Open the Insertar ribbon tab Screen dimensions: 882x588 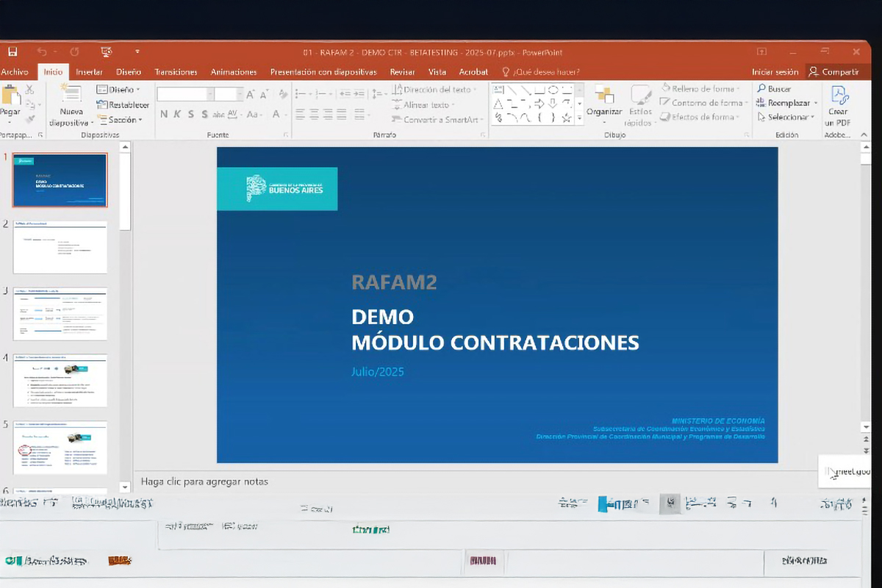89,72
